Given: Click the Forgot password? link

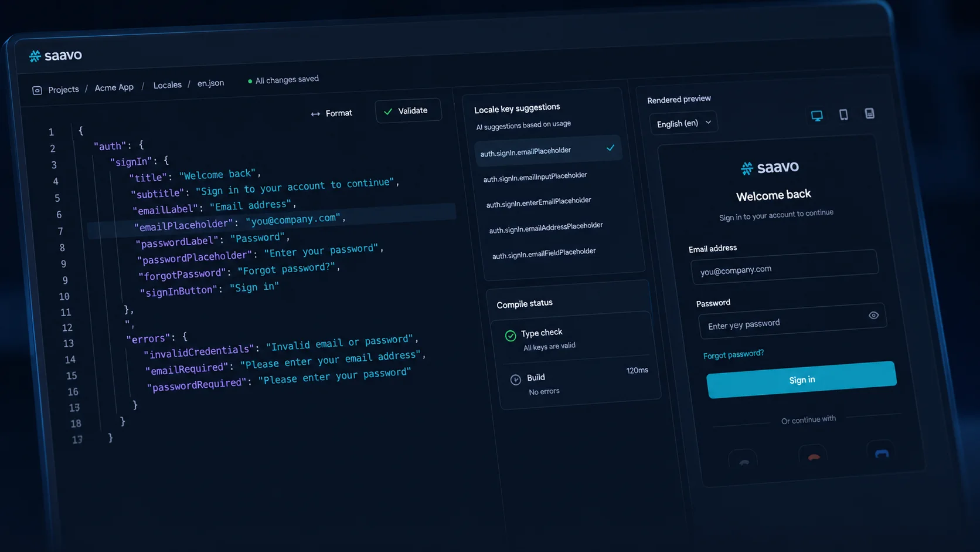Looking at the screenshot, I should pos(733,355).
